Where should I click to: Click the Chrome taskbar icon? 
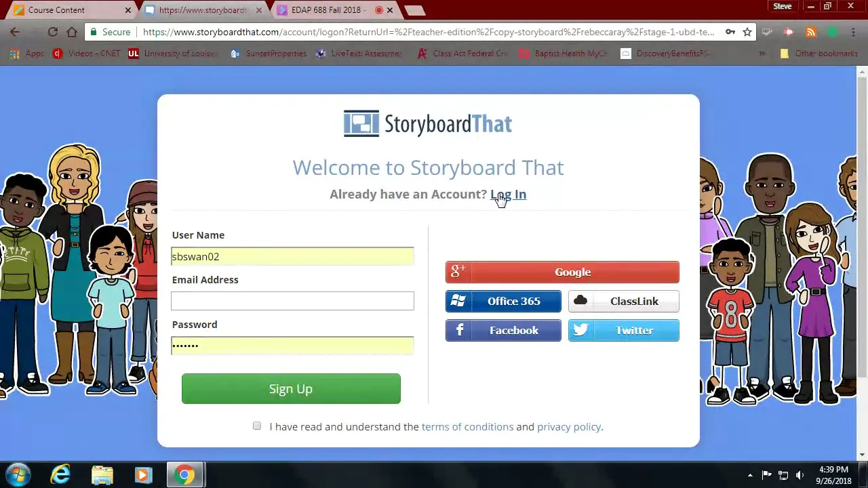tap(184, 475)
